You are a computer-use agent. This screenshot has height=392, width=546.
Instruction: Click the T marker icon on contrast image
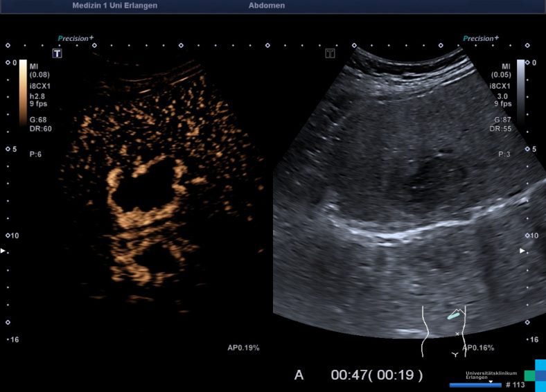(58, 53)
